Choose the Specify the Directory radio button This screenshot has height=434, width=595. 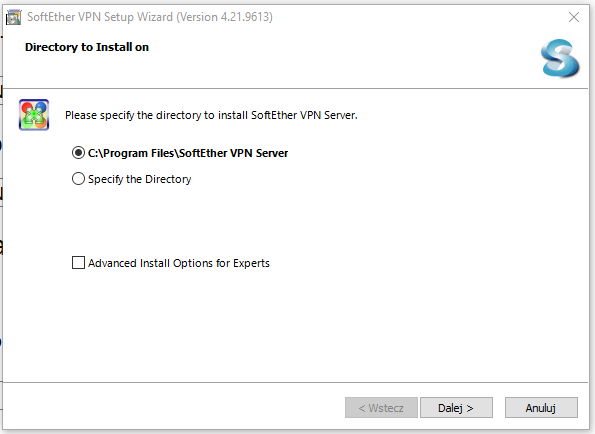pyautogui.click(x=78, y=179)
